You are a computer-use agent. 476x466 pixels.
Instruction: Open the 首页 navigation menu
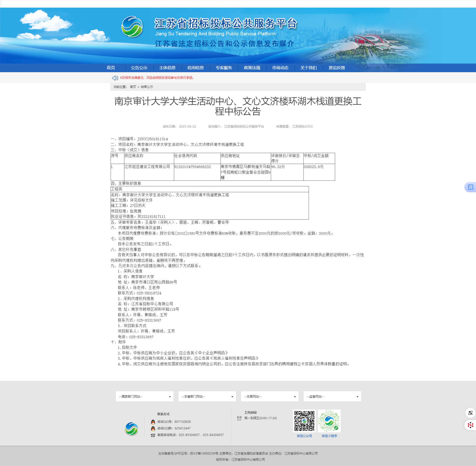click(x=111, y=68)
